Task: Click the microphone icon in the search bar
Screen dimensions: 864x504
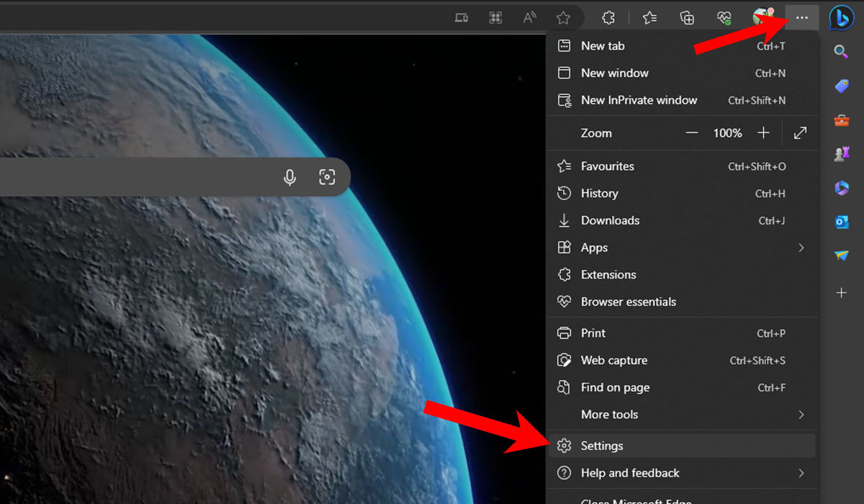Action: [x=289, y=176]
